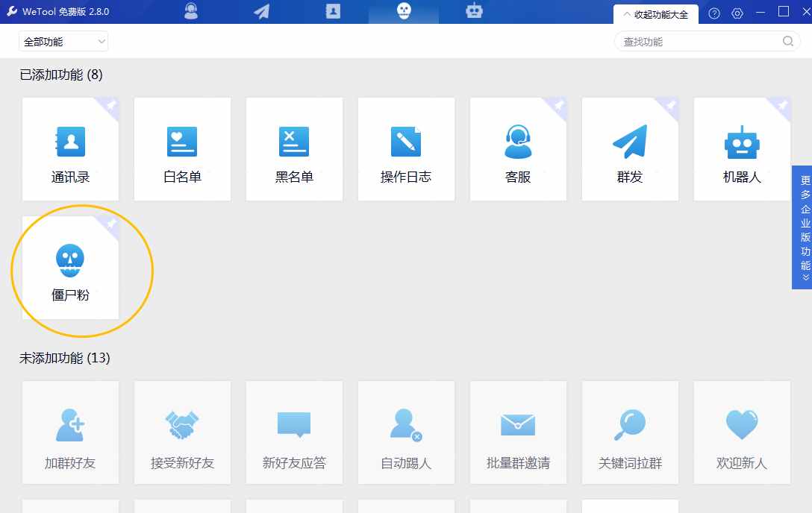Add the 新好友应答 feature

[x=294, y=432]
